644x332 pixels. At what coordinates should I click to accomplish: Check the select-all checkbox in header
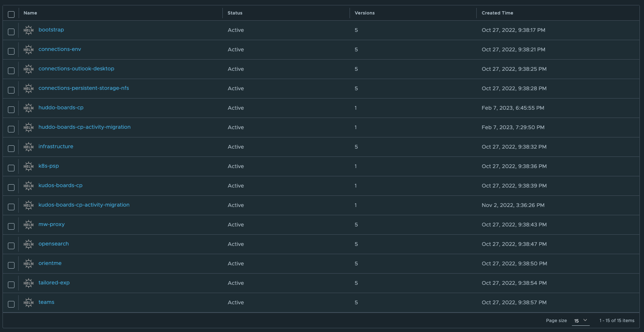pos(11,14)
